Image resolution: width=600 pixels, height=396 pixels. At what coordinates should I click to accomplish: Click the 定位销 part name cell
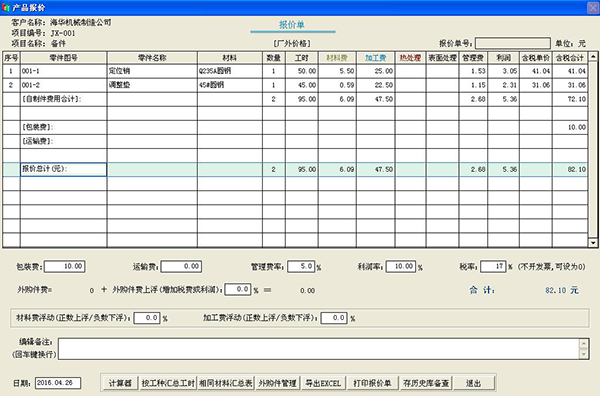click(152, 71)
